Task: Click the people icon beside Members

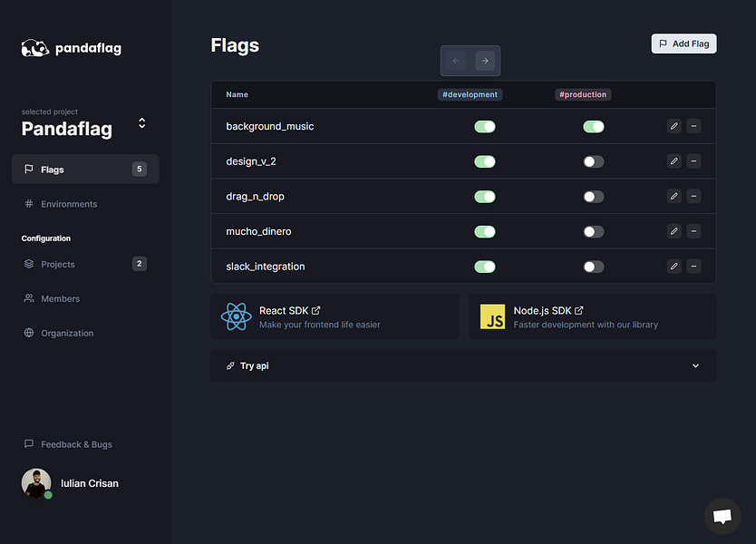Action: [29, 298]
